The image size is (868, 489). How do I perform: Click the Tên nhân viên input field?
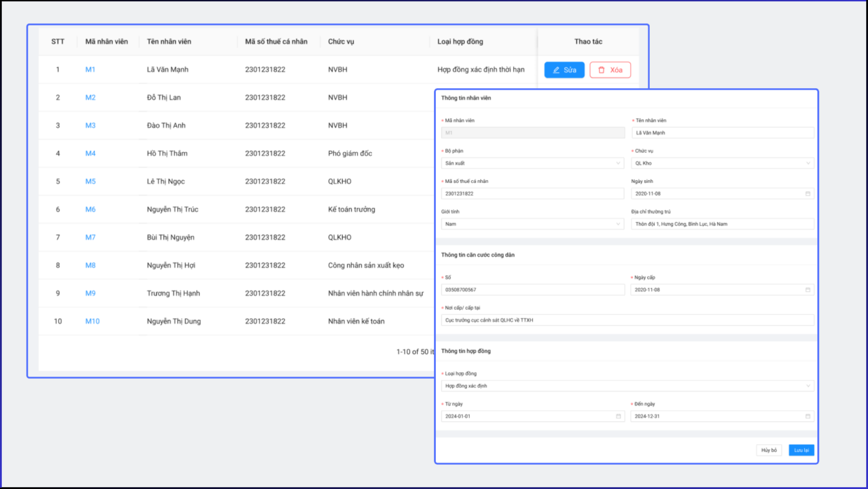[722, 133]
